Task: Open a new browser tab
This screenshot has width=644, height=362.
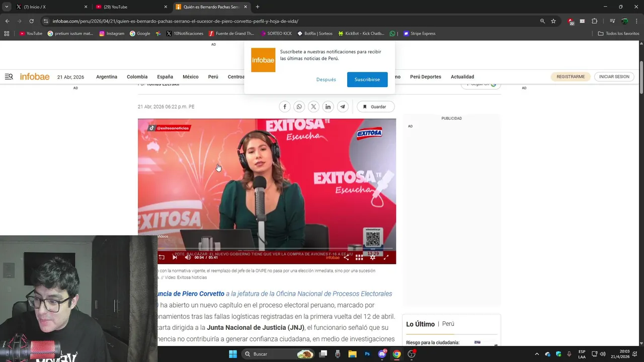Action: (x=258, y=7)
